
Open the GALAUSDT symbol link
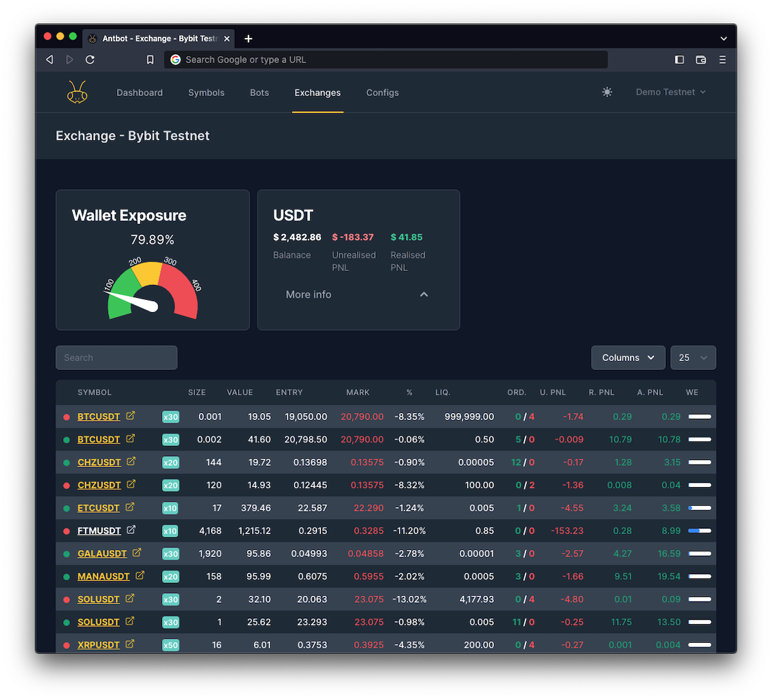(x=102, y=553)
